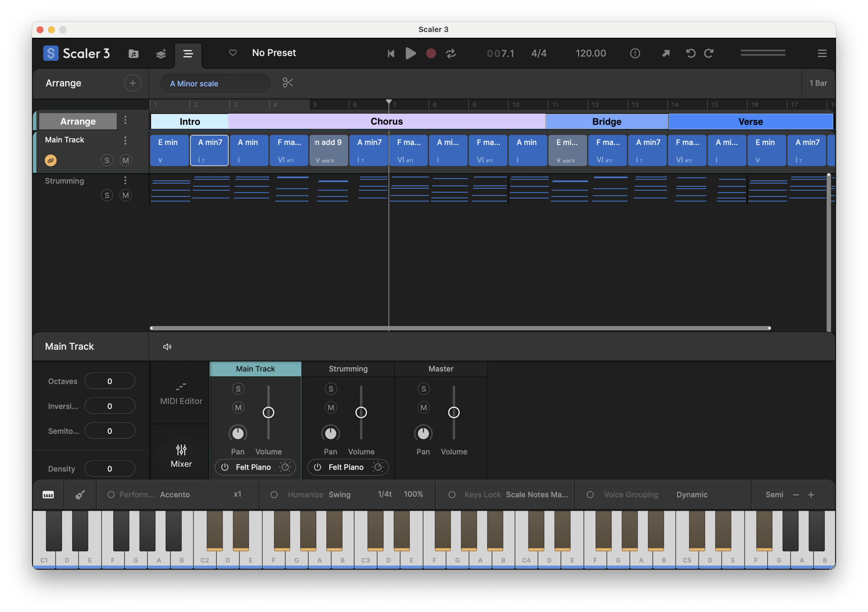Enable the Perform radio toggle
868x612 pixels.
(x=111, y=495)
